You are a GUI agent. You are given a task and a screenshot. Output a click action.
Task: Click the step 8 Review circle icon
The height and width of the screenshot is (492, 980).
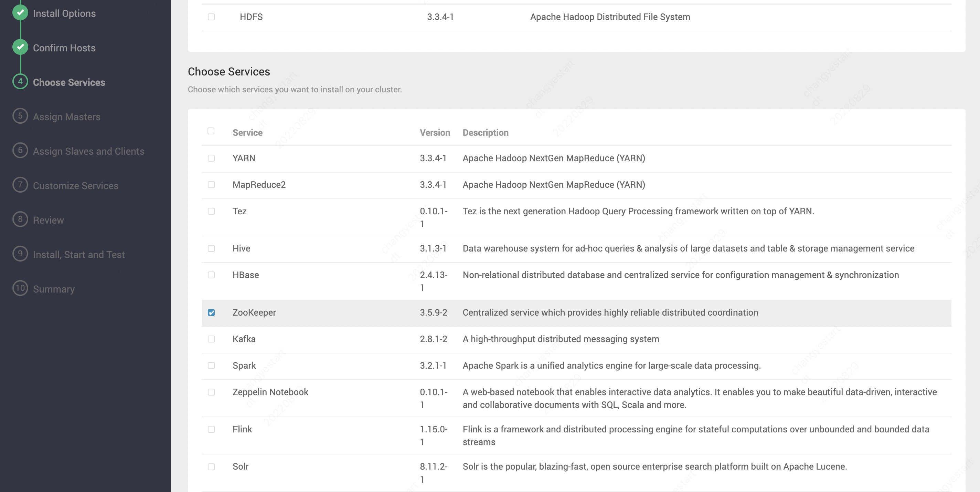[20, 219]
